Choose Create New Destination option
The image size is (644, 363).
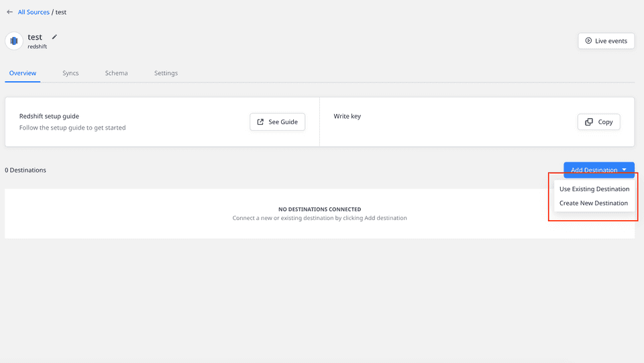[x=594, y=203]
